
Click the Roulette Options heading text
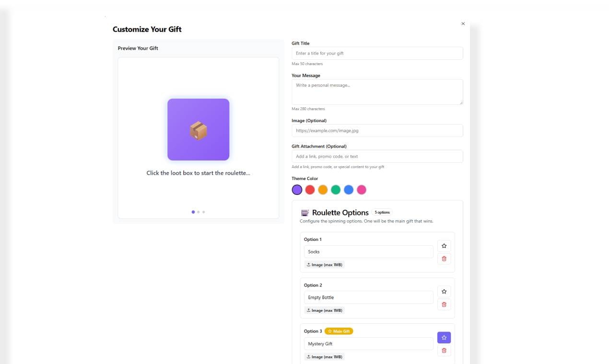[340, 213]
